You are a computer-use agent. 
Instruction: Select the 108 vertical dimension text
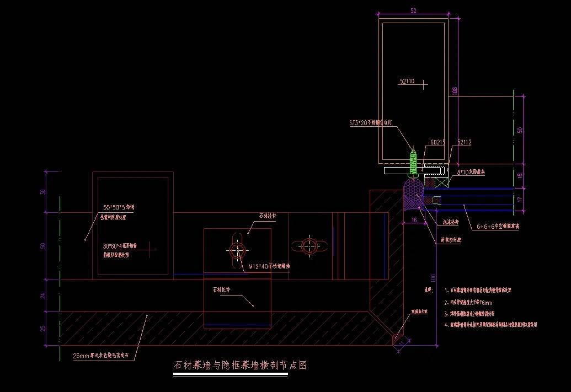click(x=455, y=90)
